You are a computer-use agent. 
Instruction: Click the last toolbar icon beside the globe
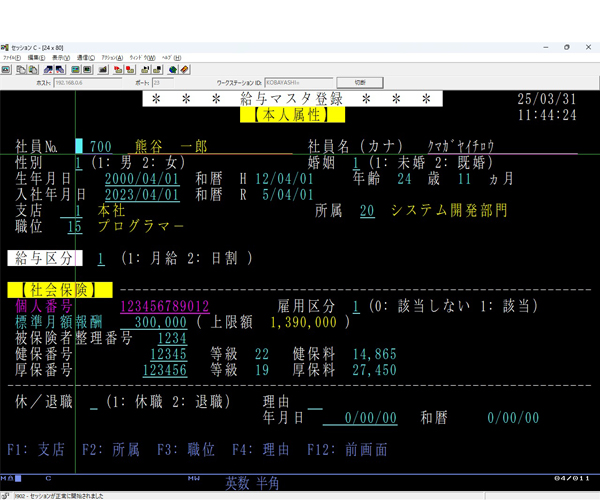[185, 69]
